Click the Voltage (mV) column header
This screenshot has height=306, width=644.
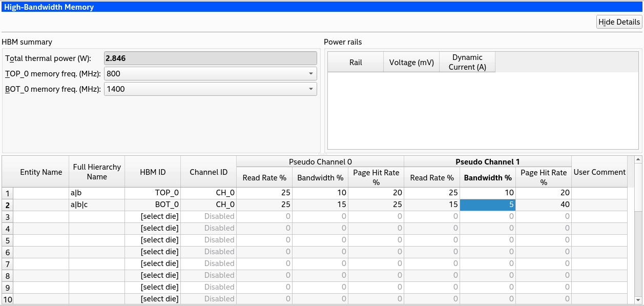point(411,63)
